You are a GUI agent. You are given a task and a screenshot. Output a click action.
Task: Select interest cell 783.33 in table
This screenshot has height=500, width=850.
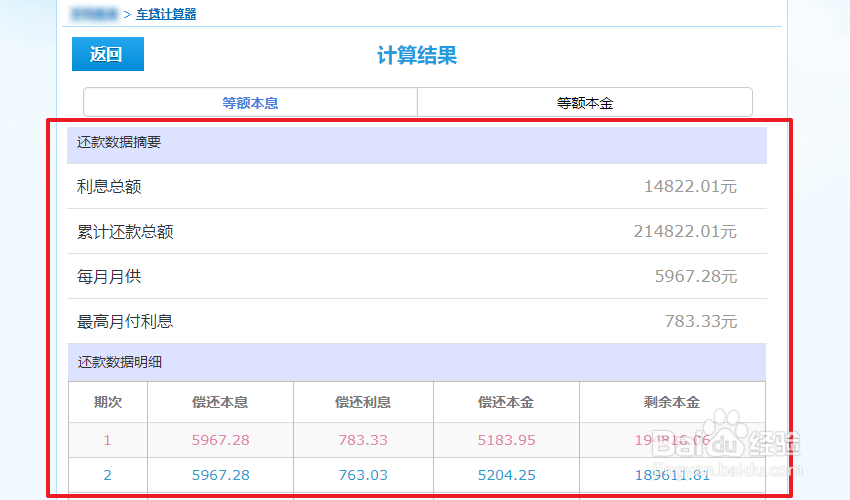click(x=363, y=440)
